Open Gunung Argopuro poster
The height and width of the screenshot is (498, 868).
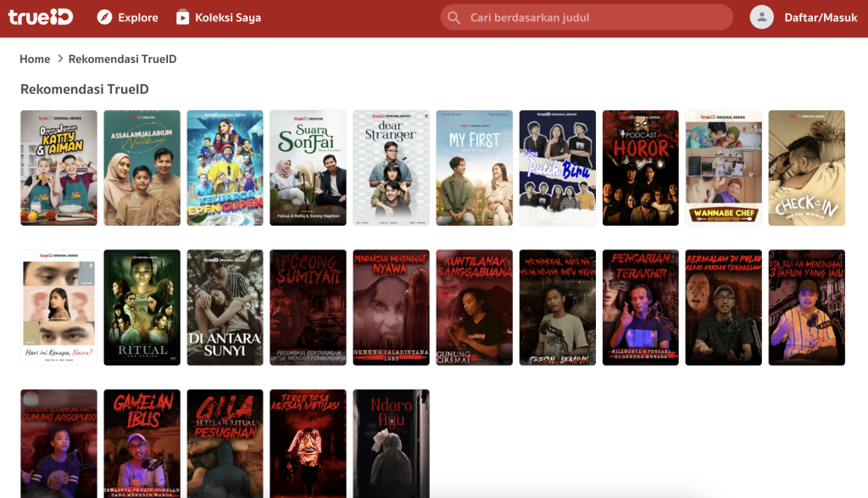point(58,444)
